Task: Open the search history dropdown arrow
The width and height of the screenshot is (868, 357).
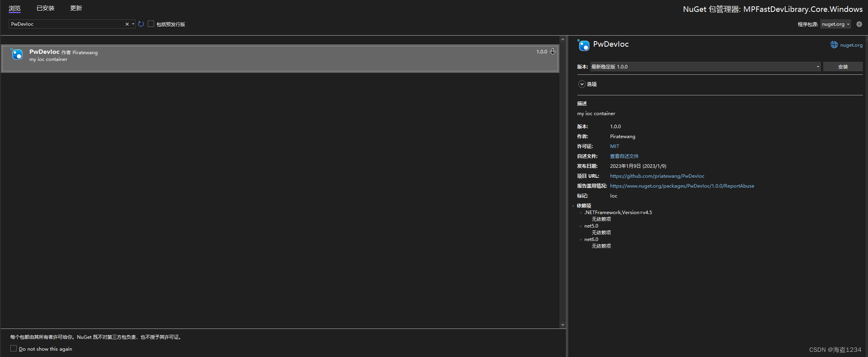Action: pyautogui.click(x=133, y=24)
